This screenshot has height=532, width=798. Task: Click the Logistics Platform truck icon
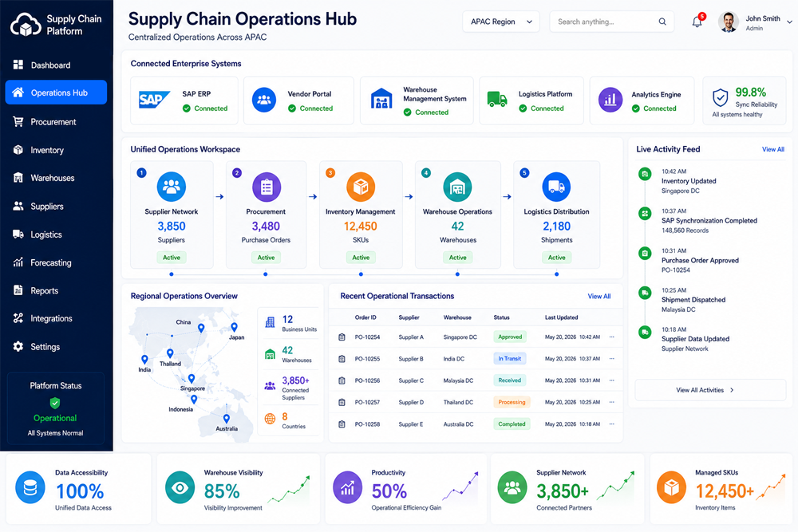coord(496,99)
